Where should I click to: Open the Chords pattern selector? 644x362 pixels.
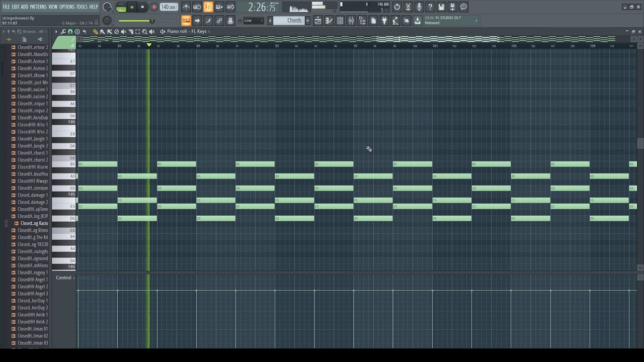[289, 21]
